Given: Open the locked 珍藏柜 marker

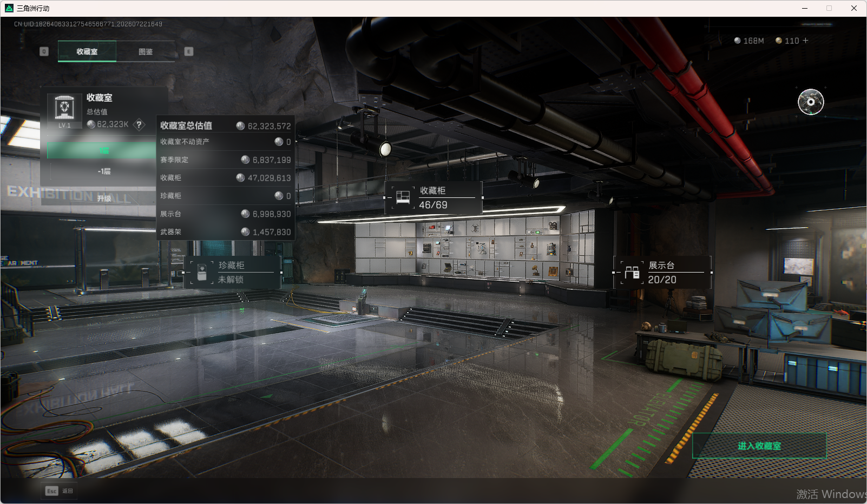Looking at the screenshot, I should click(233, 272).
